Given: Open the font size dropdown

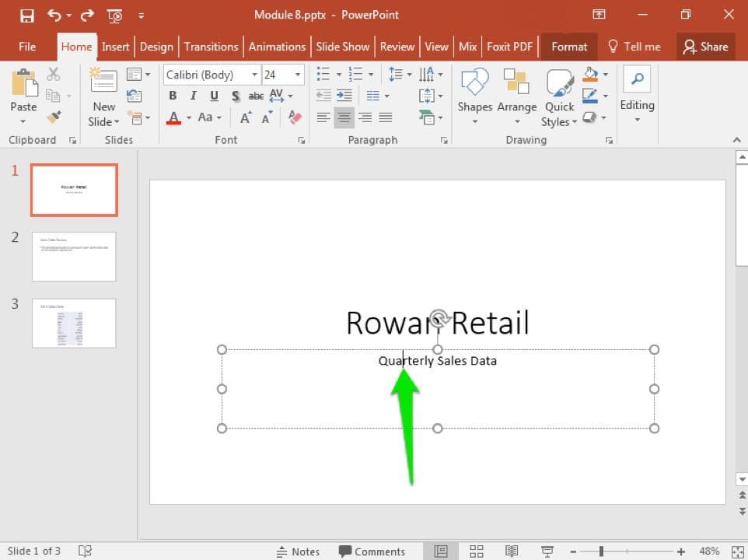Looking at the screenshot, I should point(298,75).
